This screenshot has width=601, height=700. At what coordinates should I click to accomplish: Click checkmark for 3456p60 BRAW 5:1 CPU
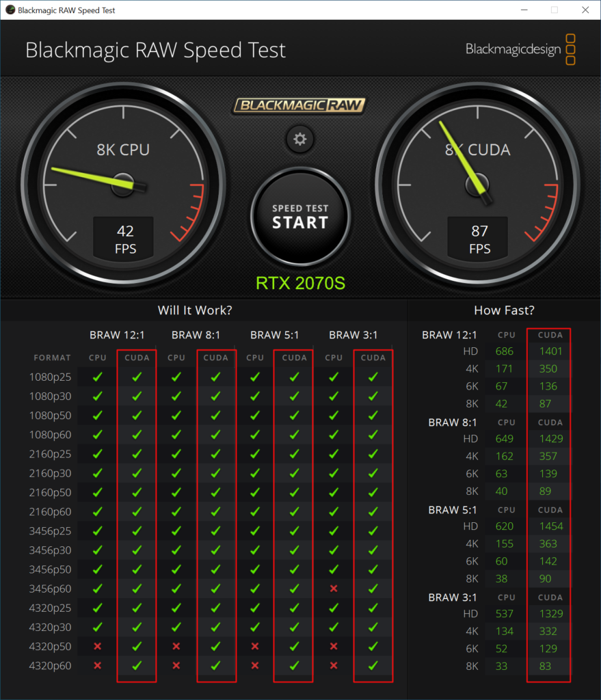pyautogui.click(x=255, y=589)
